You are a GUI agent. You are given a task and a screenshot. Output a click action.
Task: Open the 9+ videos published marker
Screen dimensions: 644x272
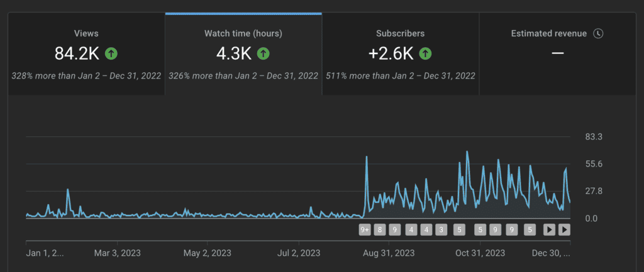pos(365,230)
